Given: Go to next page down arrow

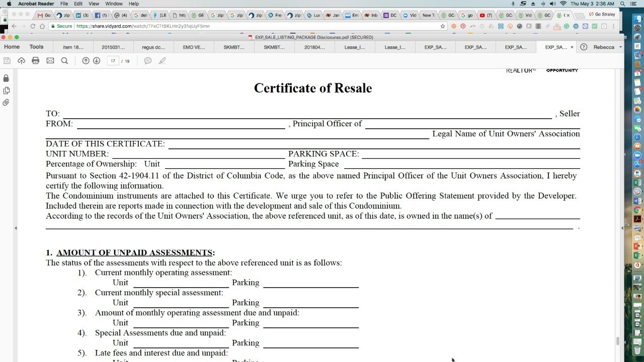Looking at the screenshot, I should [97, 60].
